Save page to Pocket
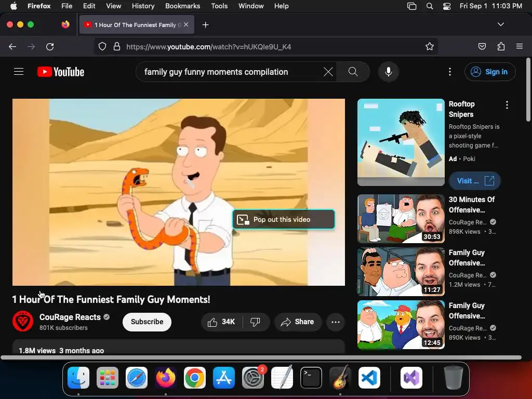Screen dimensions: 532x399 coord(482,46)
